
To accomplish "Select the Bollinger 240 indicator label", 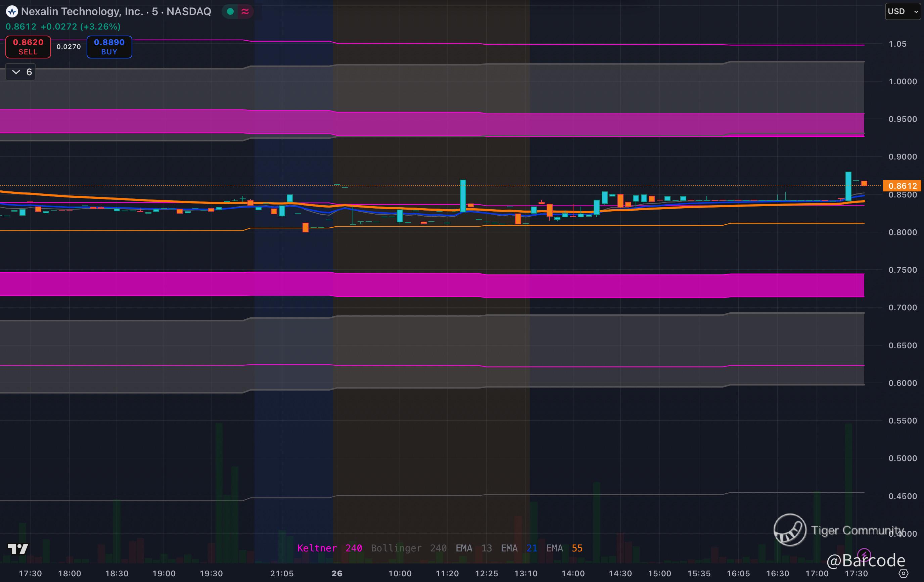I will click(x=408, y=548).
